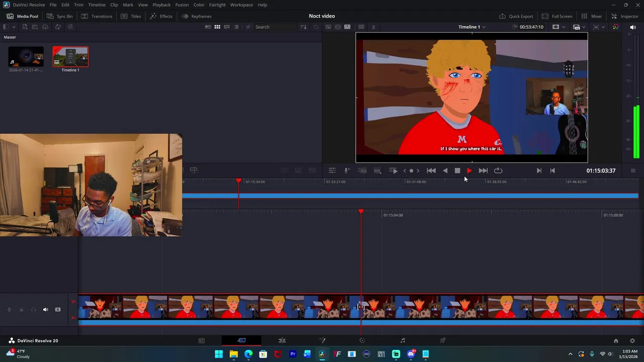This screenshot has width=644, height=362.
Task: Open the viewer tools icon
Action: [x=332, y=170]
